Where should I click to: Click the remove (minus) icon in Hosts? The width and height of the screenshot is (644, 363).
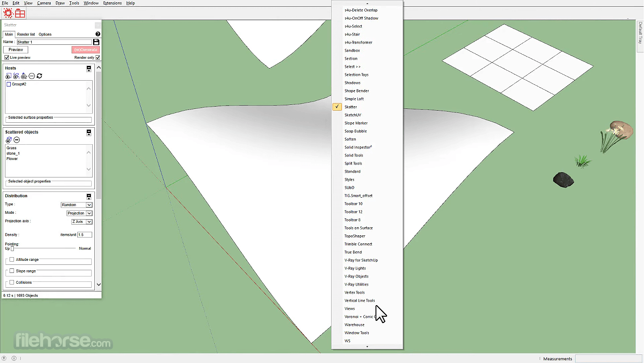[x=32, y=76]
